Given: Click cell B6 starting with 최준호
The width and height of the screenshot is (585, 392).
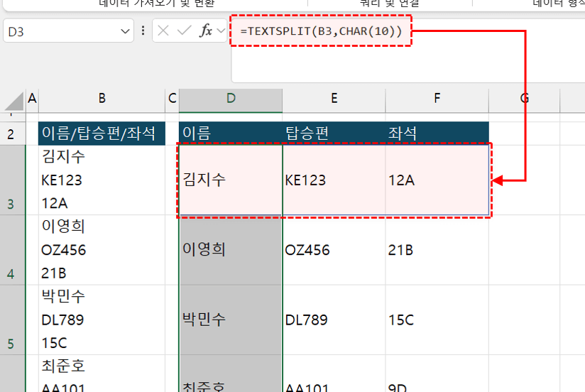Looking at the screenshot, I should pos(102,374).
